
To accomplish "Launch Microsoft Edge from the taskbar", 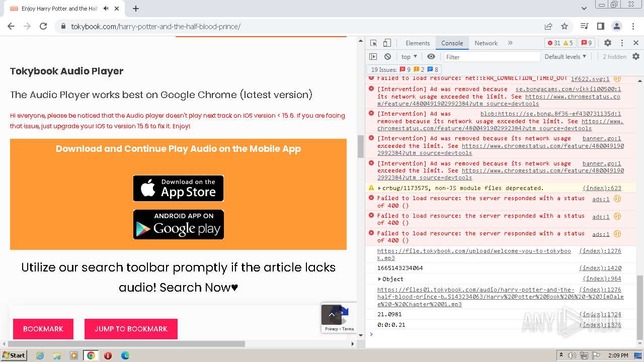I will pos(125,355).
